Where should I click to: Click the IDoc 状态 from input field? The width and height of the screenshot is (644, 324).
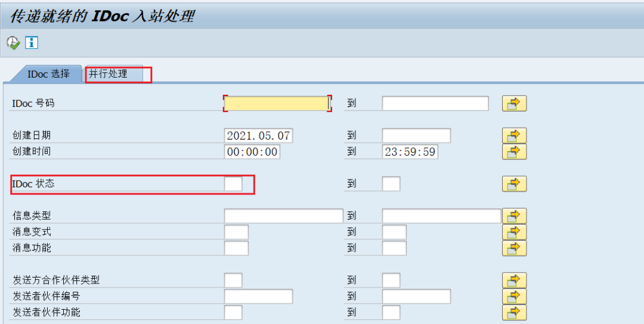pyautogui.click(x=233, y=184)
